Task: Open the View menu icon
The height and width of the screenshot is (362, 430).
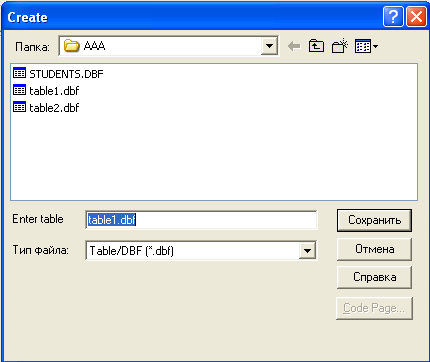Action: [366, 46]
